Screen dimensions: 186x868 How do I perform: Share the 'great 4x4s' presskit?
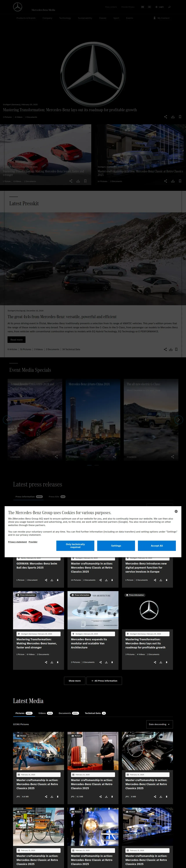pos(165,349)
